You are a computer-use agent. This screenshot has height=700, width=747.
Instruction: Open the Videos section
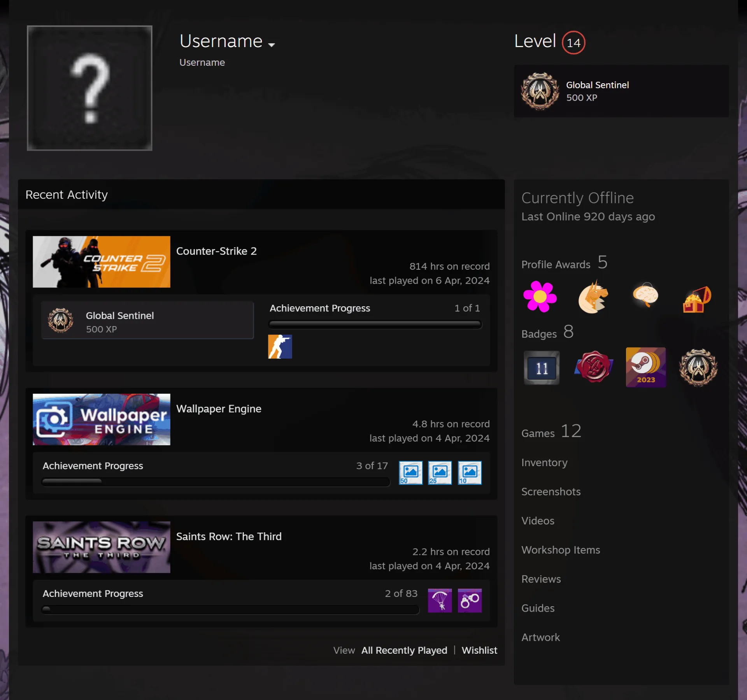(x=538, y=521)
